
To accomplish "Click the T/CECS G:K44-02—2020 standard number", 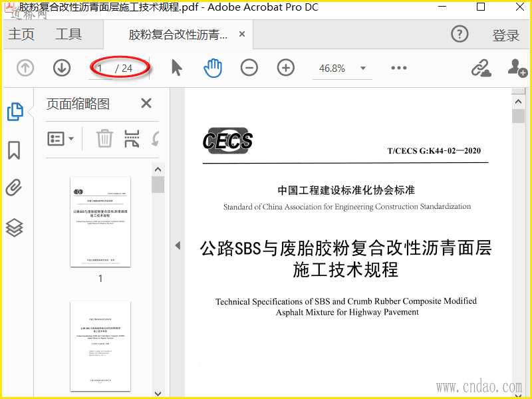I will 434,151.
